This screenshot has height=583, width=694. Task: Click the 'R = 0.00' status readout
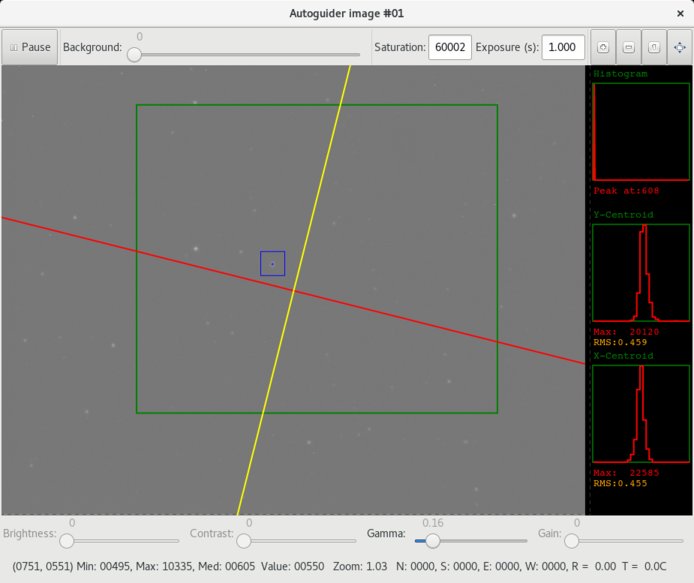tap(594, 566)
